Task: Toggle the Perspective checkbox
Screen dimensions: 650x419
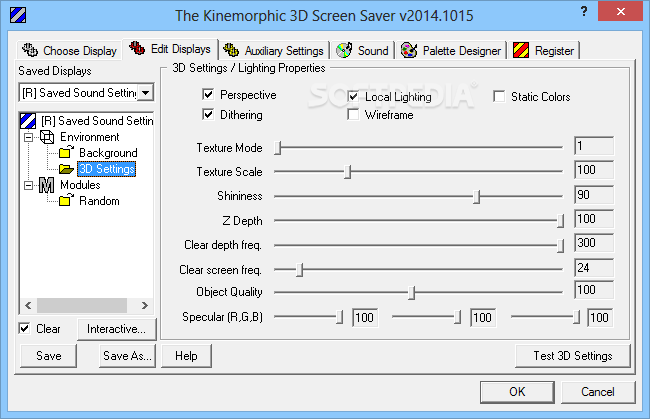Action: pyautogui.click(x=208, y=94)
